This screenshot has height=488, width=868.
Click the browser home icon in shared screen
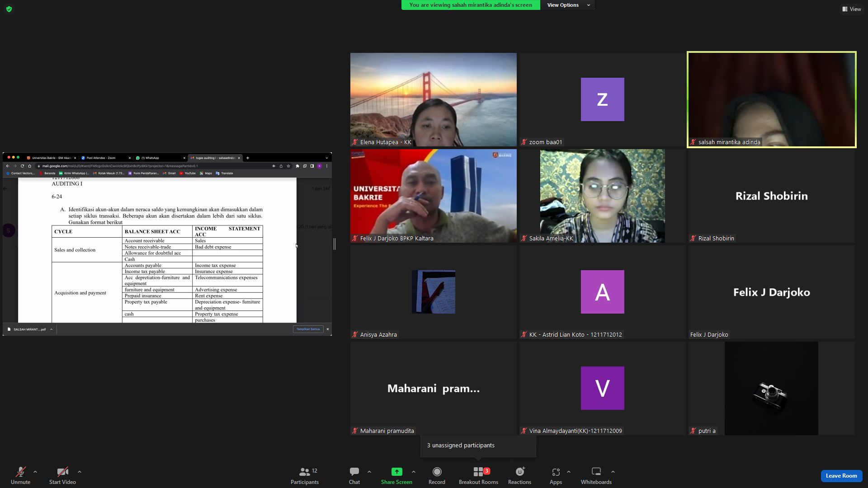coord(30,166)
